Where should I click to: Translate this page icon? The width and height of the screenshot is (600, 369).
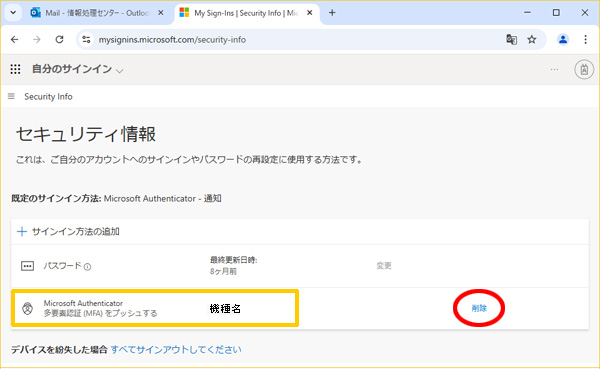[x=512, y=39]
